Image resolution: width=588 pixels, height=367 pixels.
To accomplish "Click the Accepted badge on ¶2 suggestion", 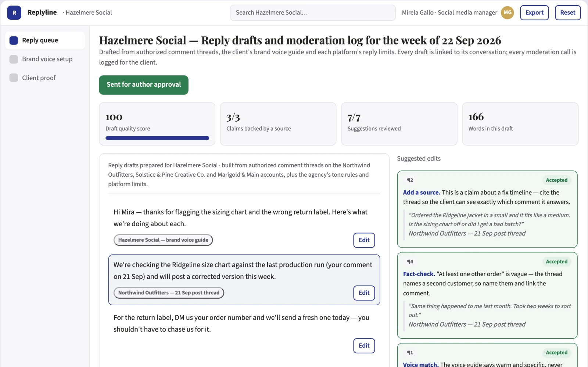I will click(556, 180).
